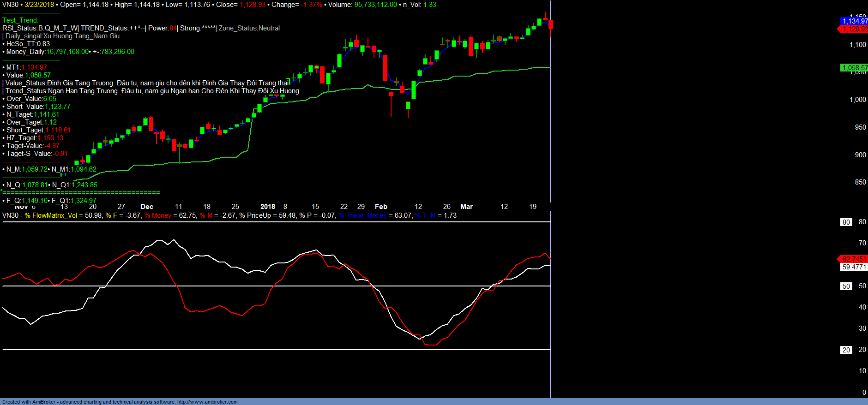The image size is (868, 405).
Task: Open the amibroker.com link in footer
Action: pyautogui.click(x=207, y=402)
